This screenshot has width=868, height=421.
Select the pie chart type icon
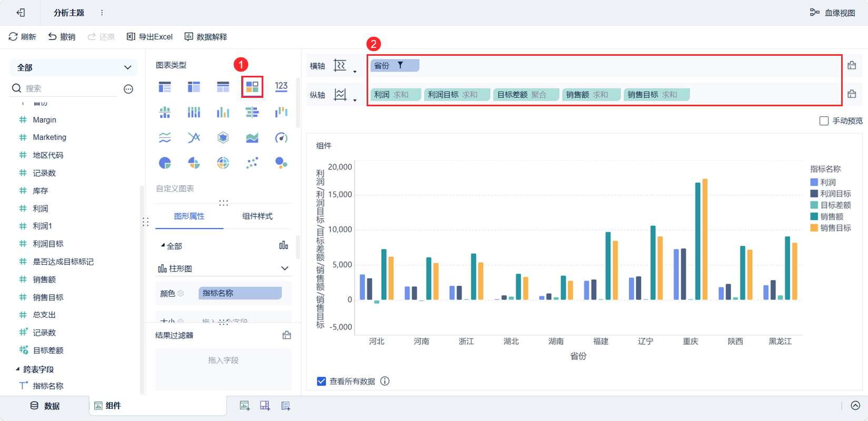(165, 163)
